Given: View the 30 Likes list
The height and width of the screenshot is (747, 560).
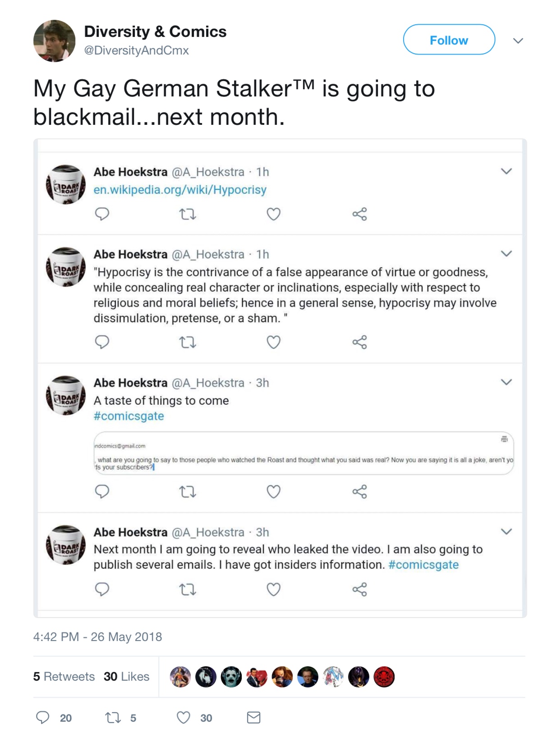Looking at the screenshot, I should [x=126, y=677].
